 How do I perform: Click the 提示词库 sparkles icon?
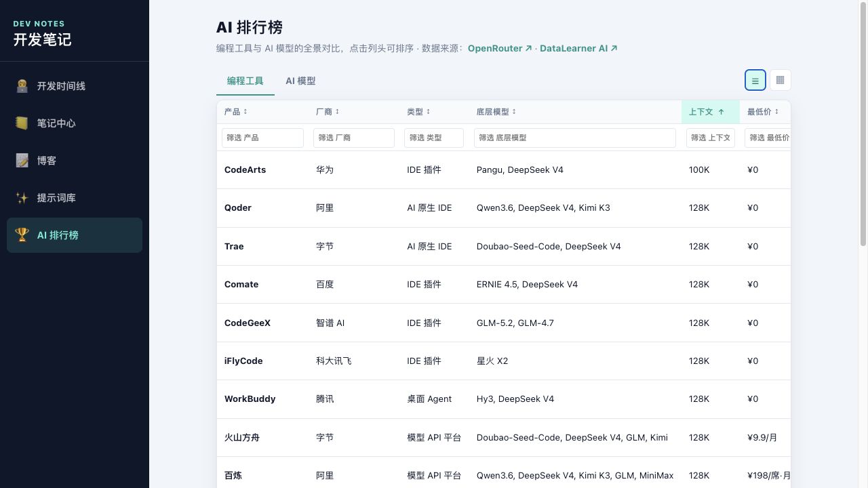[x=22, y=198]
